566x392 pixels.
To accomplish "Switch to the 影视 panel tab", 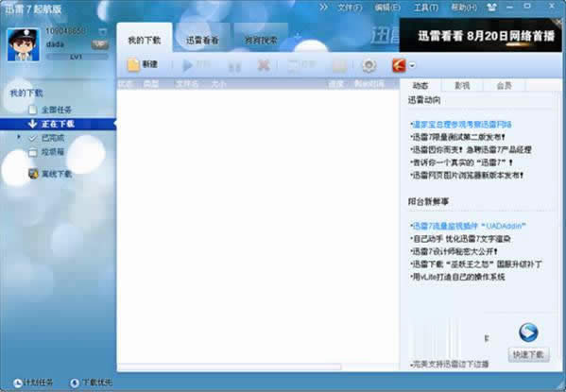I will coord(462,86).
